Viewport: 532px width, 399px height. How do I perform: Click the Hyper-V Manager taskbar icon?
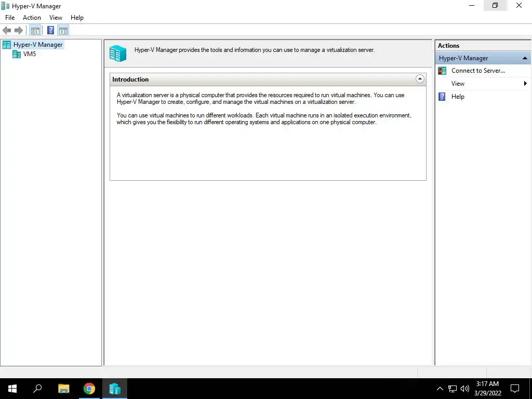pyautogui.click(x=115, y=389)
